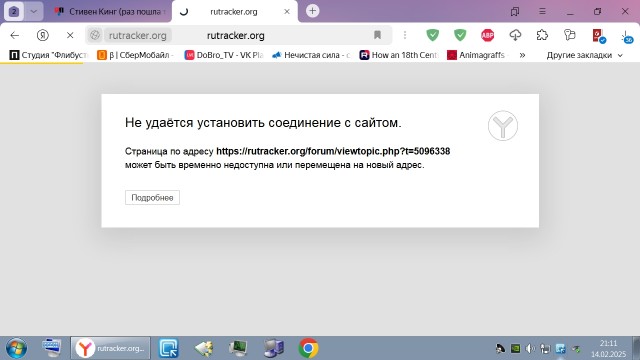Expand the tab list dropdown arrow
The image size is (640, 360).
pos(34,11)
